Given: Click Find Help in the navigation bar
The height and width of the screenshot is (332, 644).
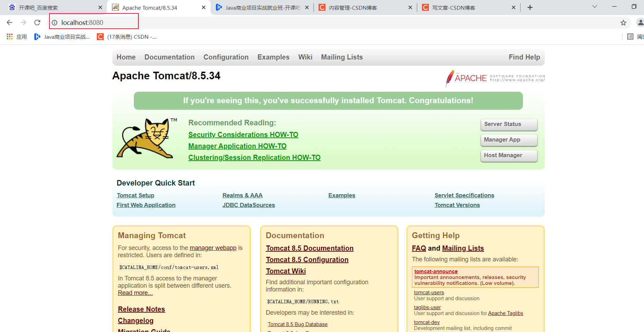Looking at the screenshot, I should click(524, 57).
